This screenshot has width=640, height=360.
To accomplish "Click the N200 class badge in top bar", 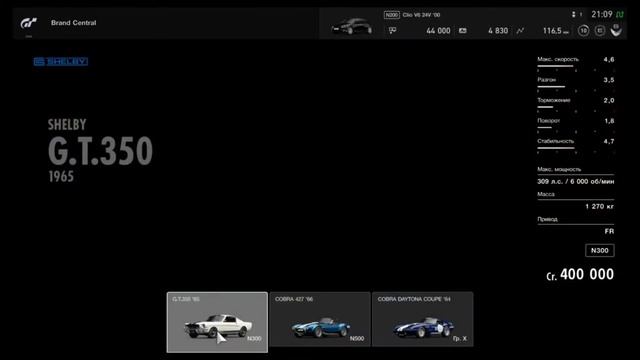I will (x=391, y=15).
